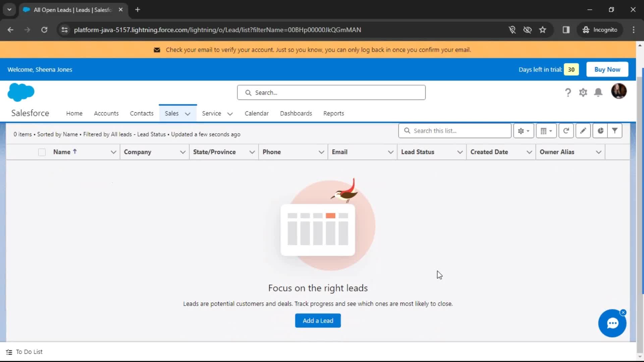Viewport: 644px width, 362px height.
Task: Open the Setup gear icon in header
Action: pyautogui.click(x=583, y=93)
